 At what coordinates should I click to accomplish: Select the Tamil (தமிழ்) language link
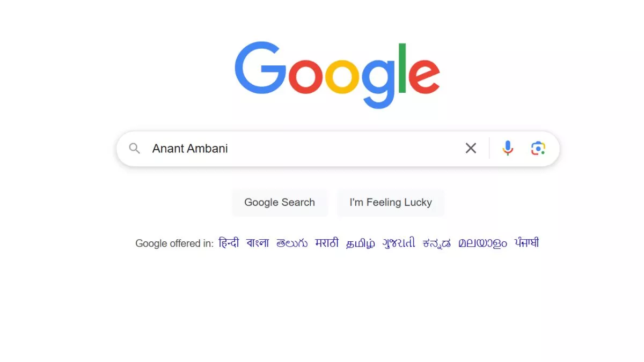pyautogui.click(x=361, y=243)
